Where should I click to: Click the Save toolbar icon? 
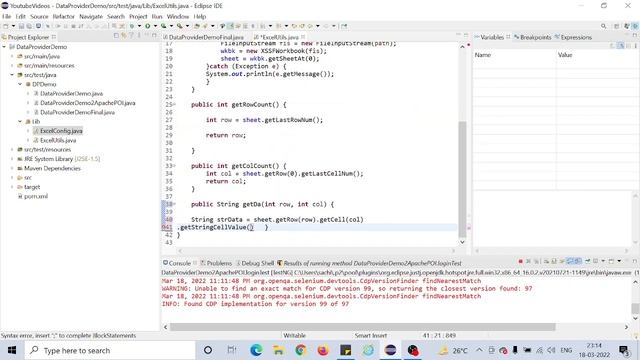[22, 26]
